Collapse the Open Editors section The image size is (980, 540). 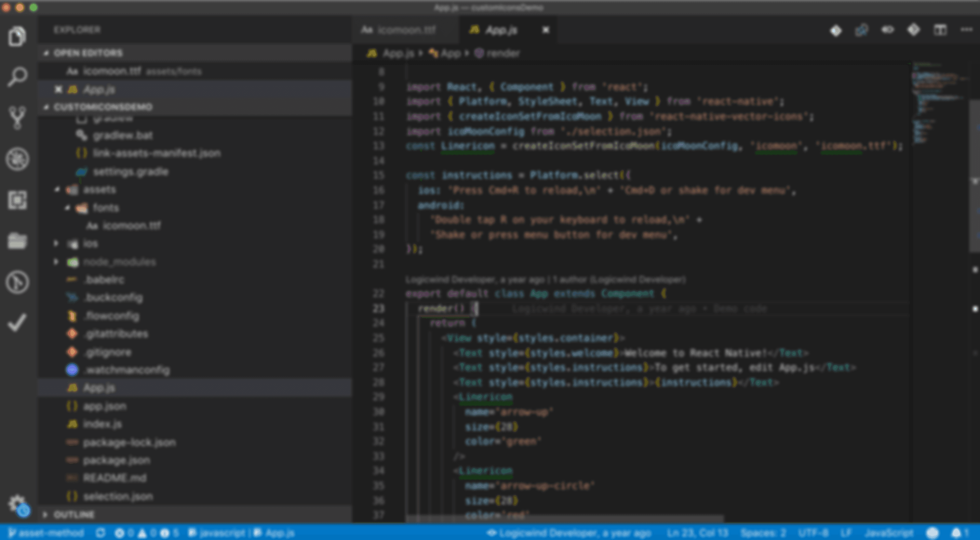pos(88,53)
